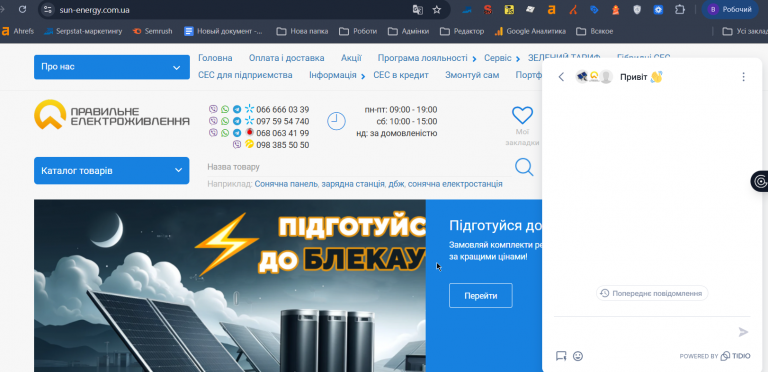Open the browser extensions puzzle icon
Image resolution: width=768 pixels, height=372 pixels.
tap(680, 9)
